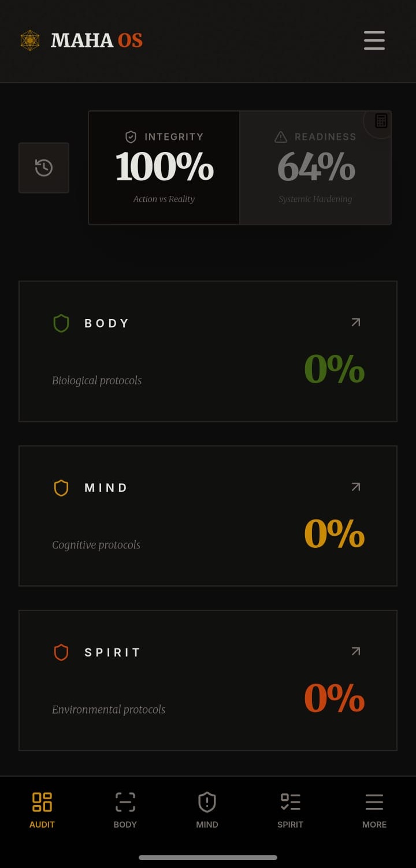Click the history clock icon beside the stats card
The height and width of the screenshot is (868, 416).
click(44, 168)
